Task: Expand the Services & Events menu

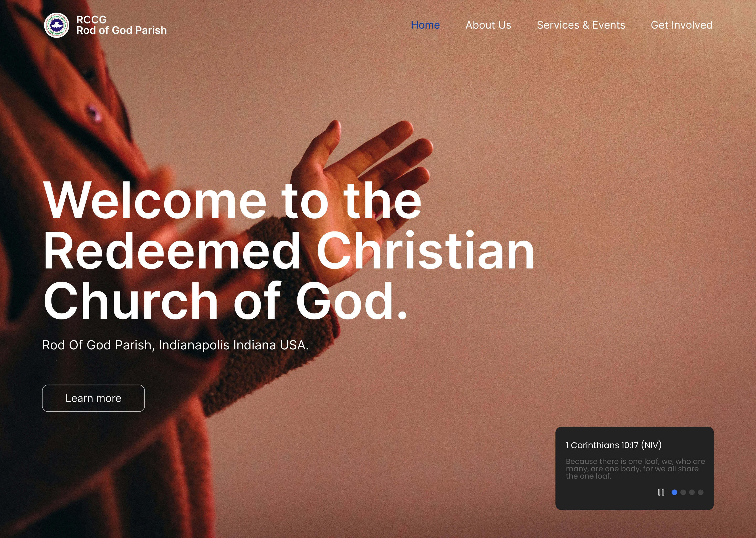Action: click(581, 25)
